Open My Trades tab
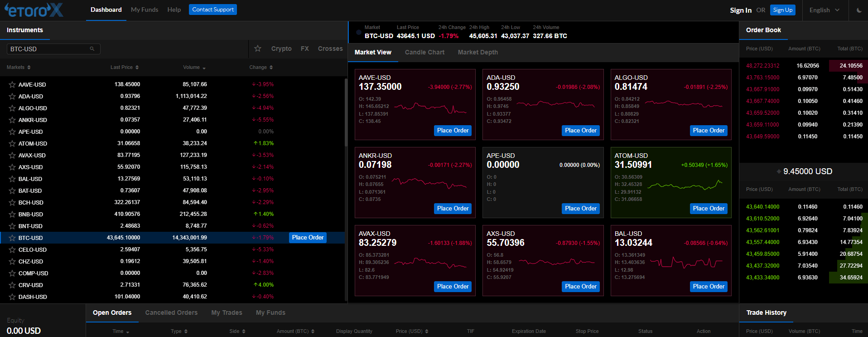868x337 pixels. (227, 313)
